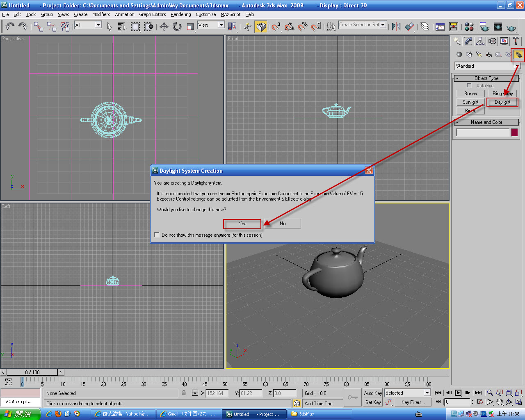Toggle Window/Crossing selection icon

coord(148,27)
